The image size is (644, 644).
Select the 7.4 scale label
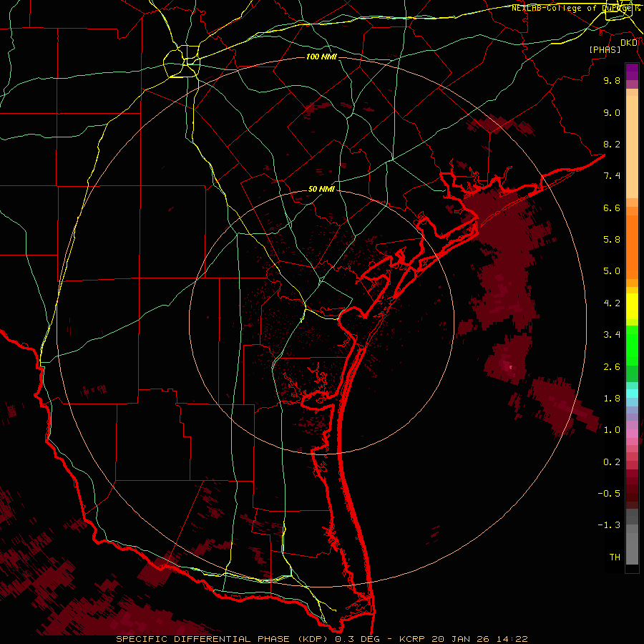612,176
